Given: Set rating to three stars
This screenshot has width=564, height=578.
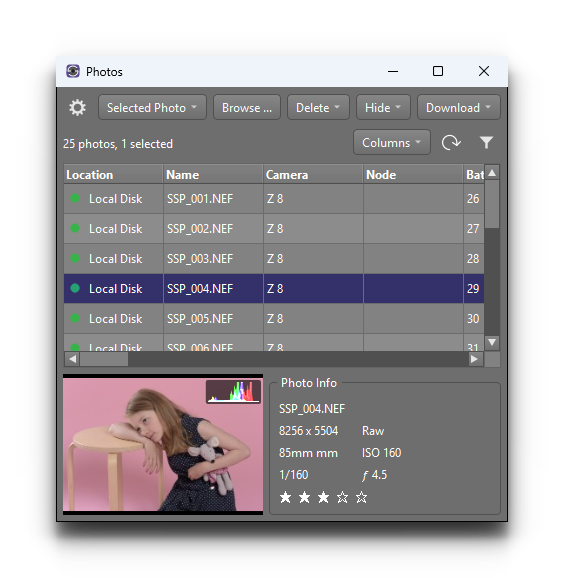Looking at the screenshot, I should click(323, 497).
